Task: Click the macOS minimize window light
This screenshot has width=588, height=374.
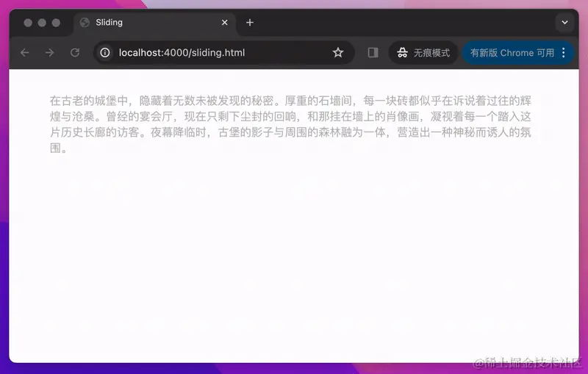Action: click(42, 23)
